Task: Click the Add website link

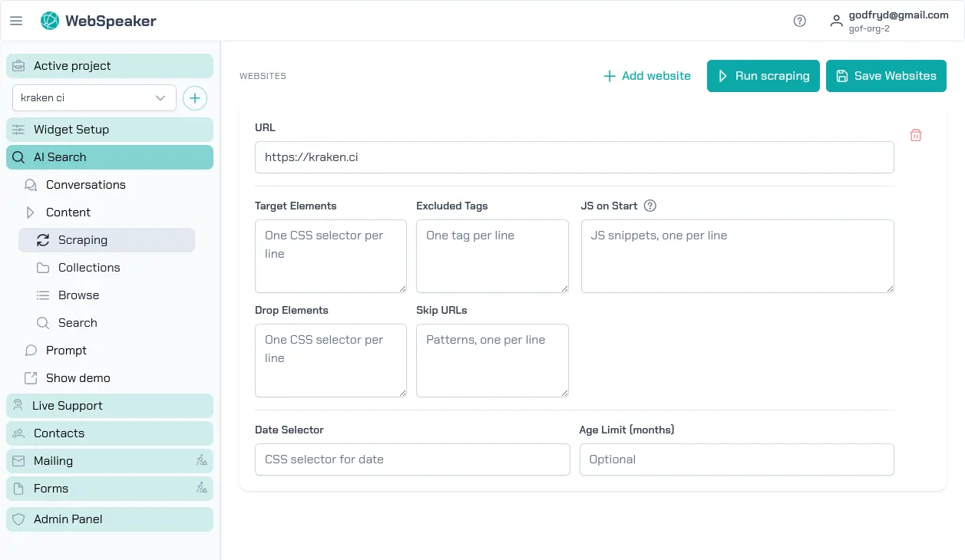Action: [646, 75]
